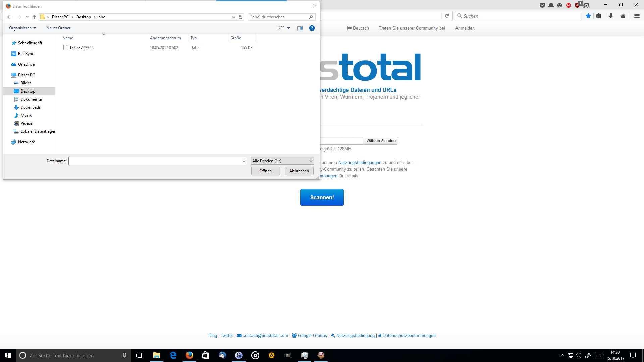The width and height of the screenshot is (644, 362).
Task: Click the Firefox bookmark star icon
Action: tap(588, 16)
